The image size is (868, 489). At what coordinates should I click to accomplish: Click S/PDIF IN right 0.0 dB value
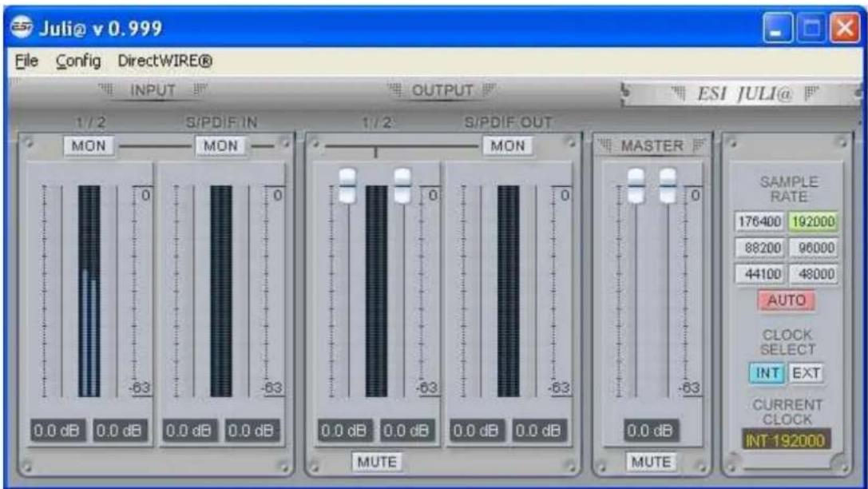(x=252, y=431)
